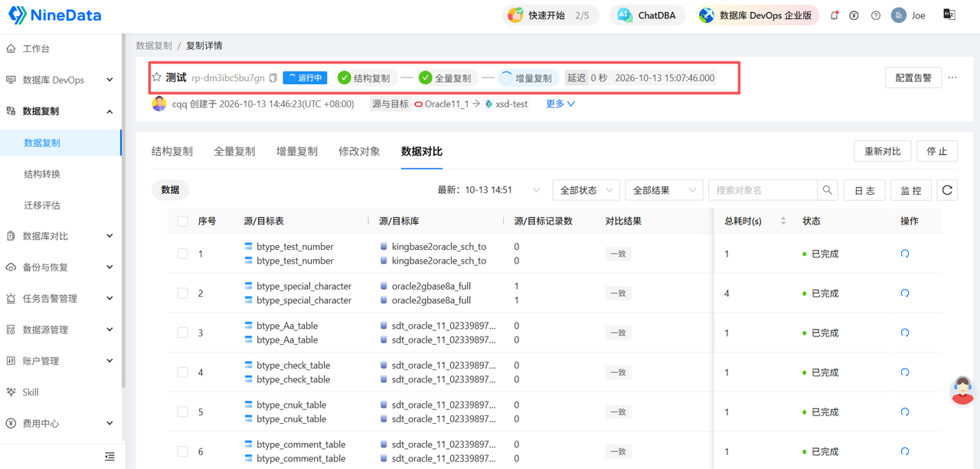Open the currency billing icon in header
Screen dimensions: 980x469
[854, 15]
